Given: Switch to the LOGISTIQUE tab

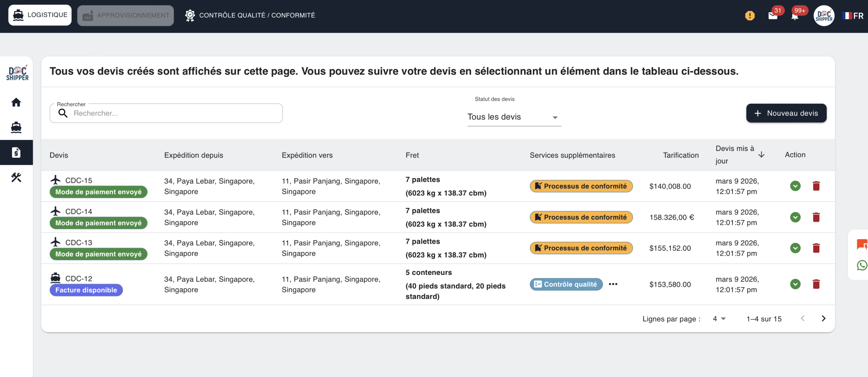Looking at the screenshot, I should pos(39,15).
